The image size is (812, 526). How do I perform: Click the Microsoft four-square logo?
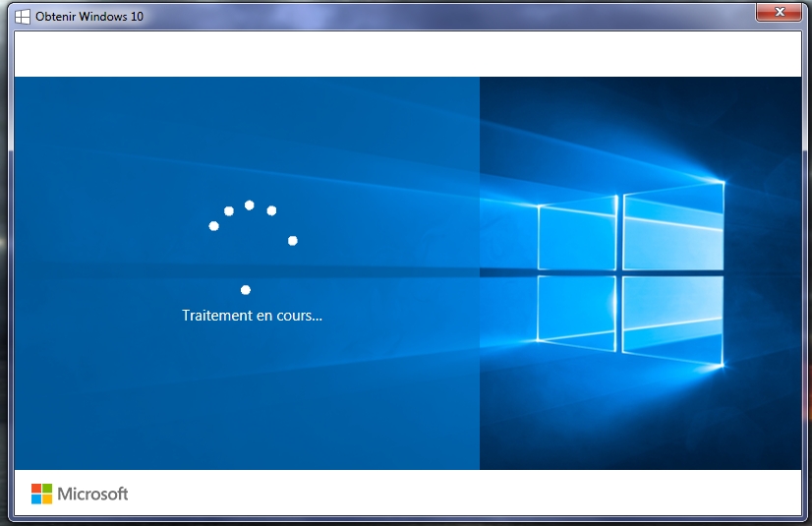41,494
